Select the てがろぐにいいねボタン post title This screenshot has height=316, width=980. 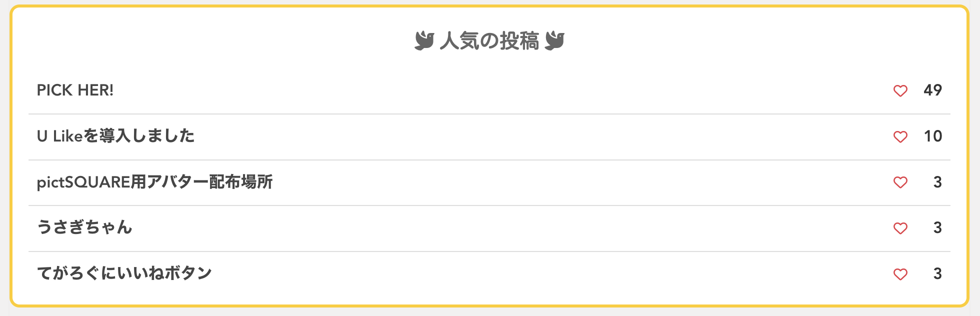click(124, 273)
